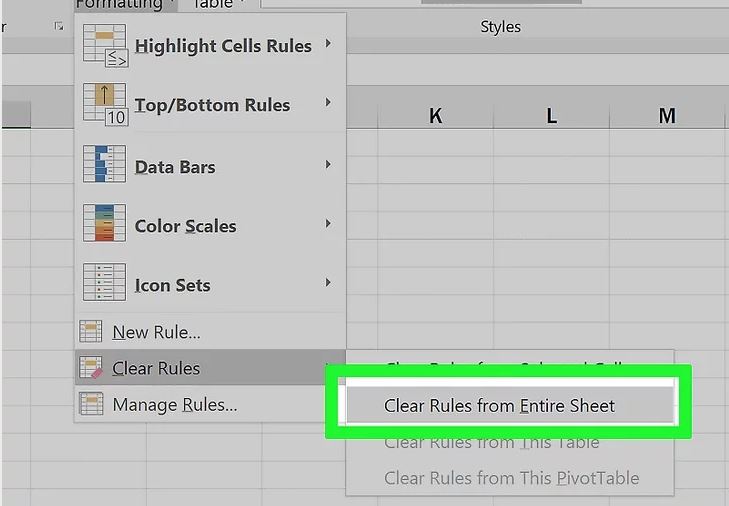This screenshot has width=729, height=506.
Task: Open the Manage Rules... entry
Action: coord(175,405)
